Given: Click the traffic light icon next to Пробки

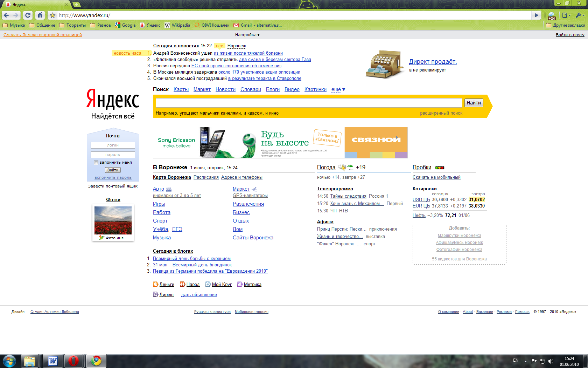Looking at the screenshot, I should 440,168.
